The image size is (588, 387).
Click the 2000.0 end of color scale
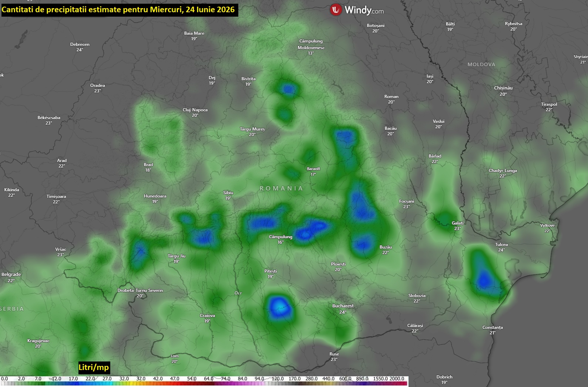[397, 379]
